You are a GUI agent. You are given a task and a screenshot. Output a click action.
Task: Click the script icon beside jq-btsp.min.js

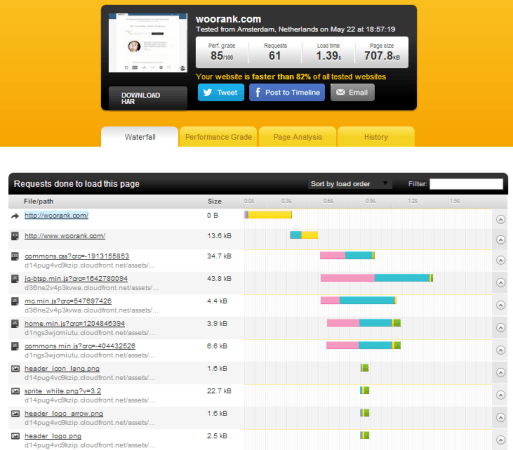point(15,279)
